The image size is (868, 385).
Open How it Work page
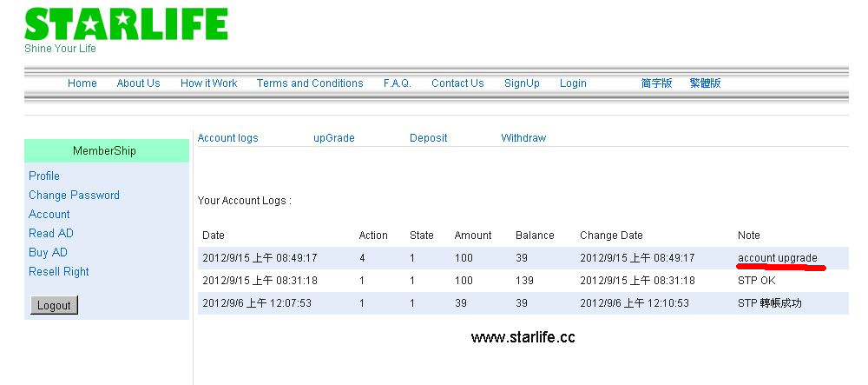pos(208,83)
